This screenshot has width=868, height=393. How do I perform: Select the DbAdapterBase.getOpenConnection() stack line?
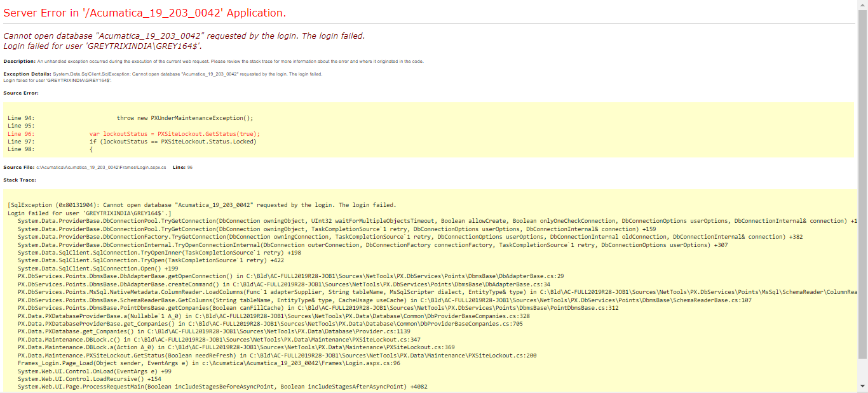(x=291, y=277)
